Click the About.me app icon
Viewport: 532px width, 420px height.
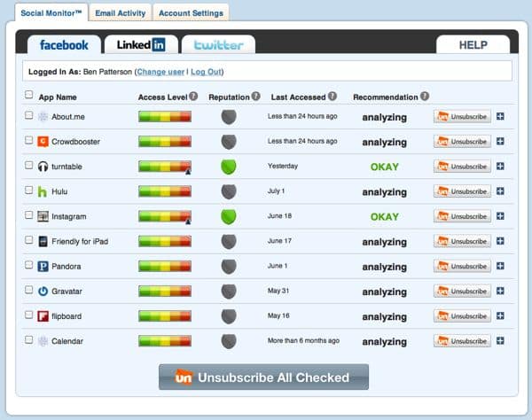(43, 117)
